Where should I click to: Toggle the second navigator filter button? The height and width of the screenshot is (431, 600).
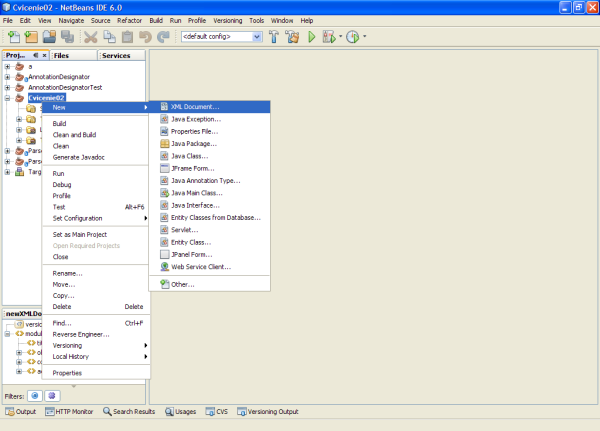[x=52, y=396]
